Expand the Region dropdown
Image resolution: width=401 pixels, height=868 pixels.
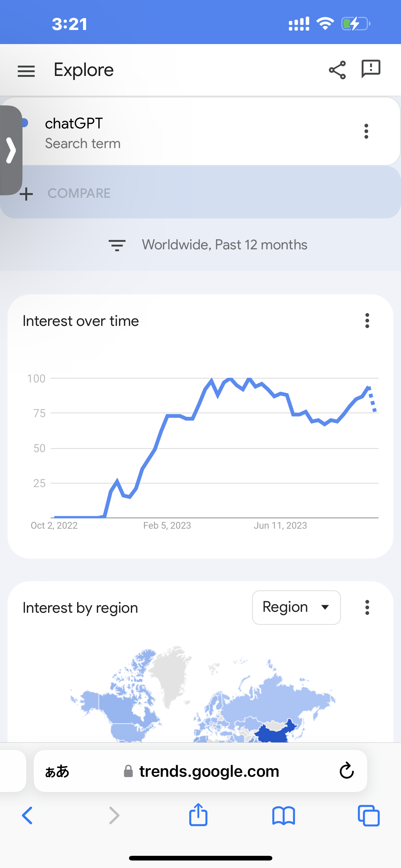point(296,607)
